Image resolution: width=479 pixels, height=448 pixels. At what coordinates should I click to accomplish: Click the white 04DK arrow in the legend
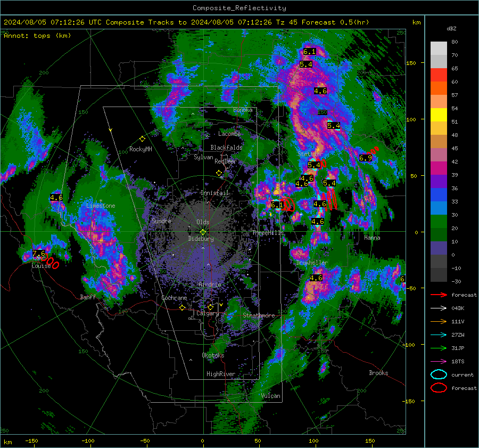(x=439, y=308)
